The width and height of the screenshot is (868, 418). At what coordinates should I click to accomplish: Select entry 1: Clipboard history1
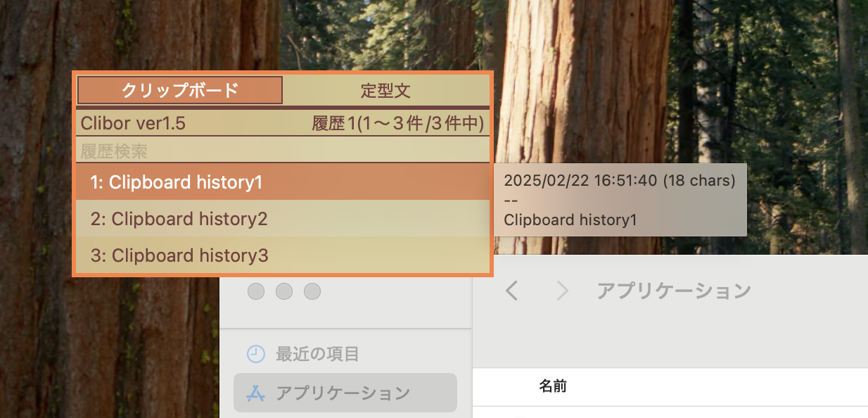point(283,182)
